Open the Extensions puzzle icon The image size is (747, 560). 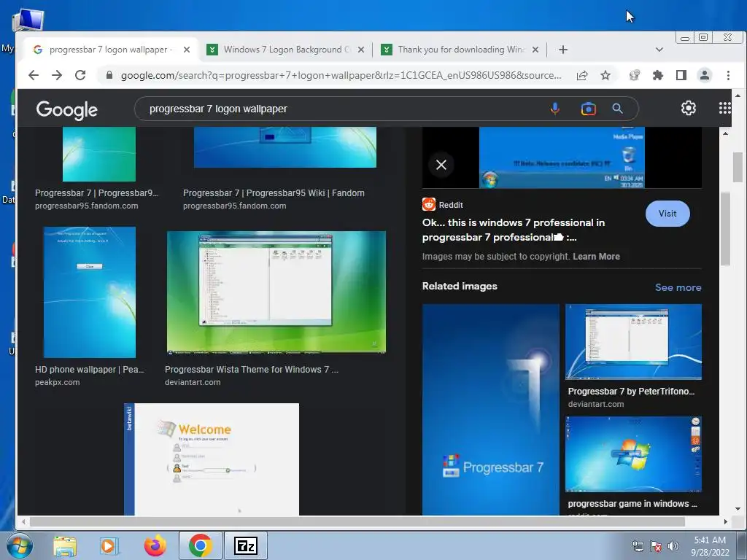[x=657, y=75]
